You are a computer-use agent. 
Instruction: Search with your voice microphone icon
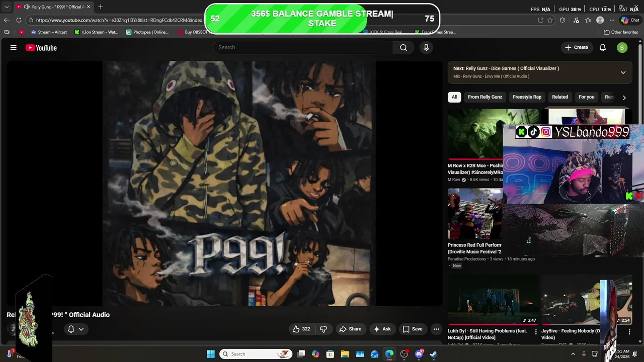[426, 47]
